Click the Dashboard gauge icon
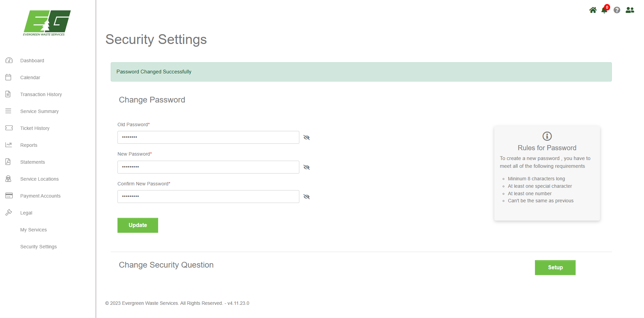Screen dimensions: 644x318 click(x=9, y=61)
